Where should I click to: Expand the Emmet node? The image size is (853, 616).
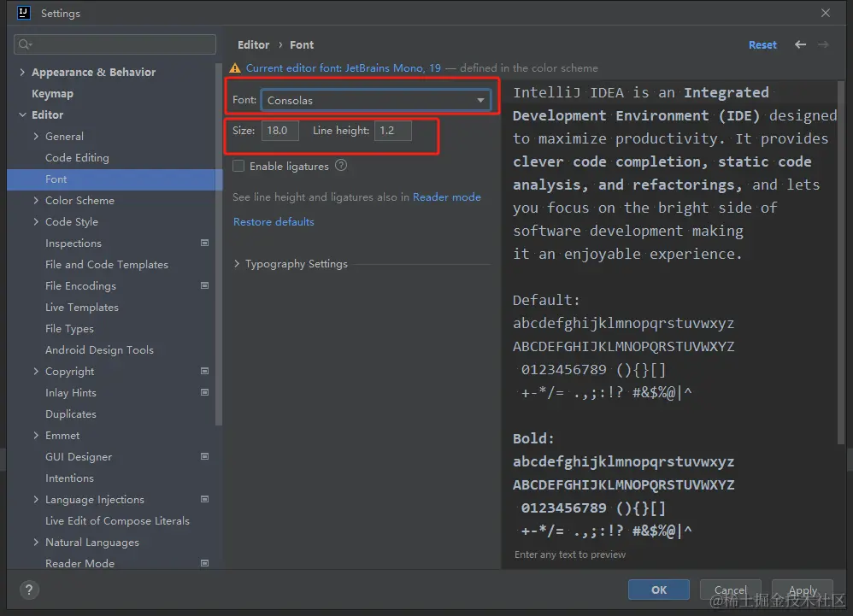[x=36, y=435]
